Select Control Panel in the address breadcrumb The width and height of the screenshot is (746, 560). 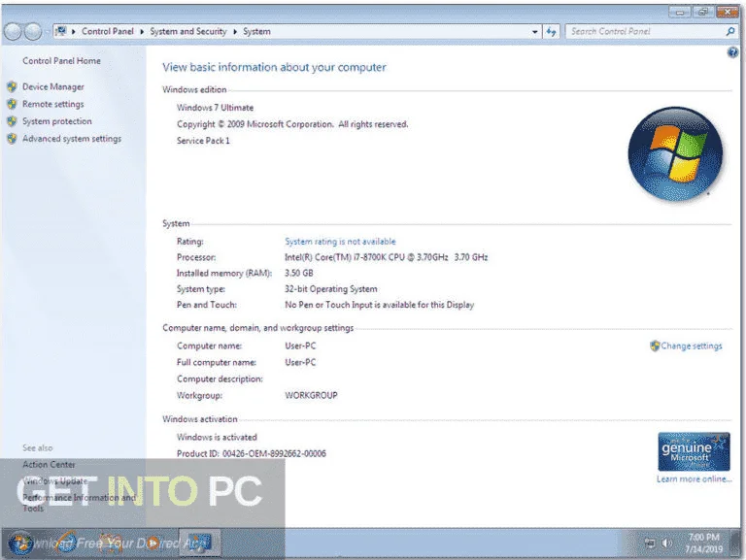pos(108,31)
